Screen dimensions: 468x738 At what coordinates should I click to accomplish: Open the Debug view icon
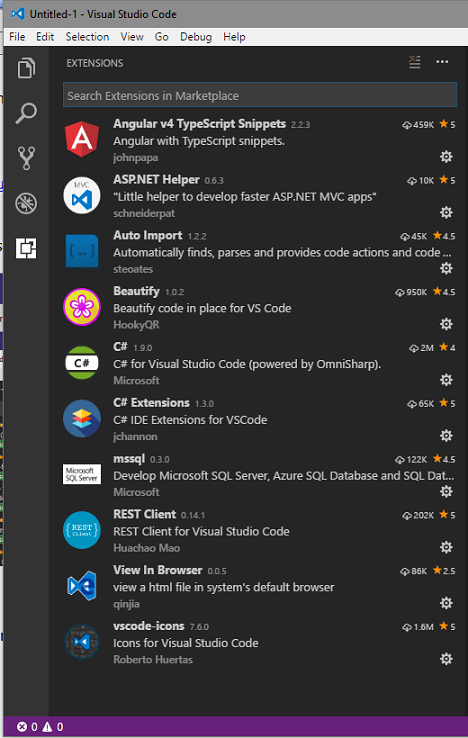(x=26, y=203)
